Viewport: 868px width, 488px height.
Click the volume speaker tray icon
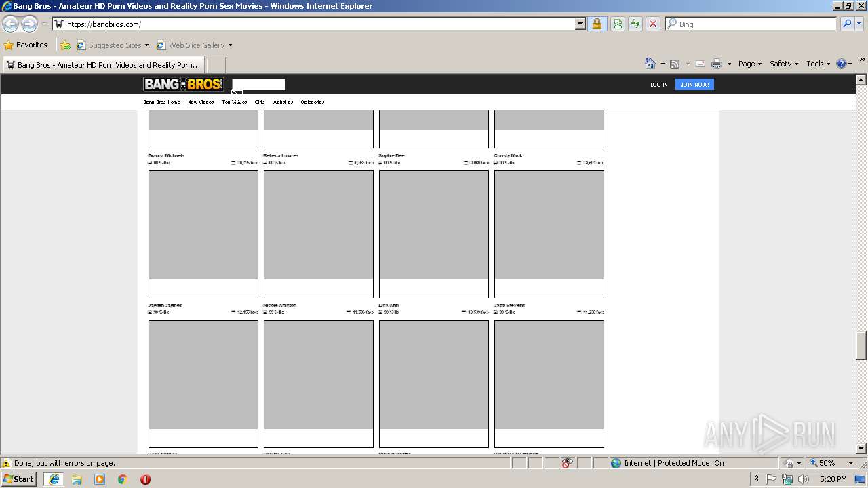803,479
